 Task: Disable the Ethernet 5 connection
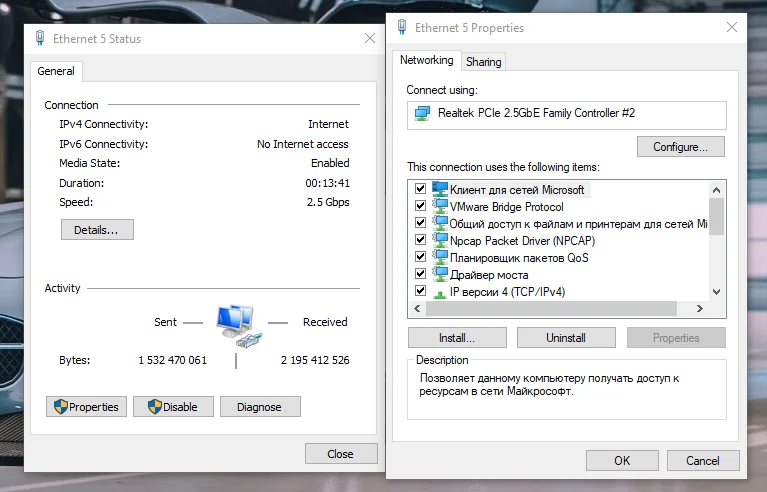[x=173, y=406]
